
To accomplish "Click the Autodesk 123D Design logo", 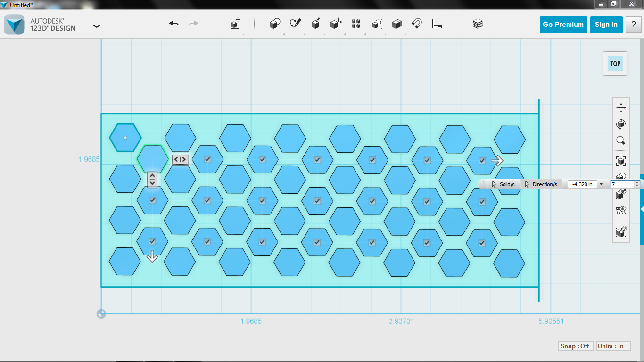I will (14, 25).
